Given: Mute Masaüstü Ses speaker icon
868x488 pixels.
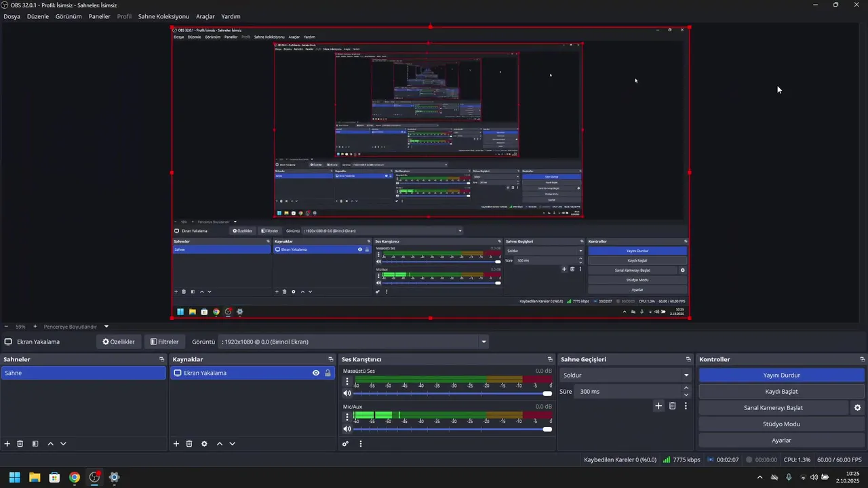Looking at the screenshot, I should click(347, 393).
